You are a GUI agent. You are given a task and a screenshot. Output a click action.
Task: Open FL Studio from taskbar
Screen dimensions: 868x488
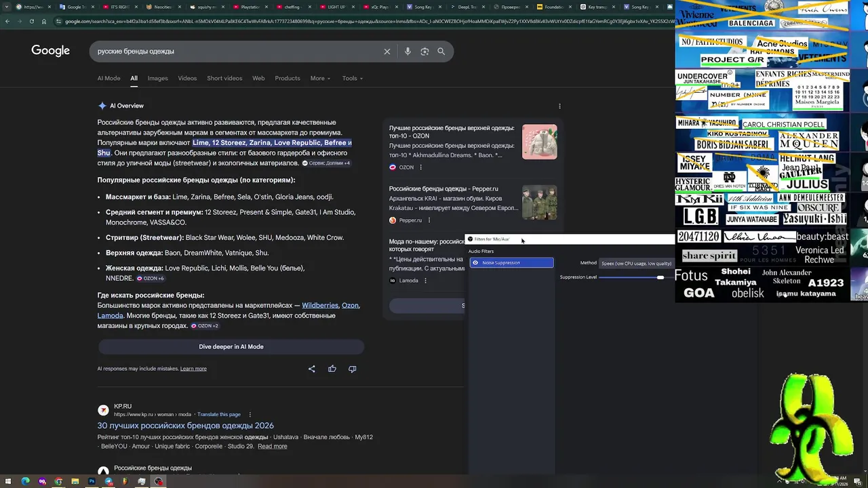pos(125,481)
